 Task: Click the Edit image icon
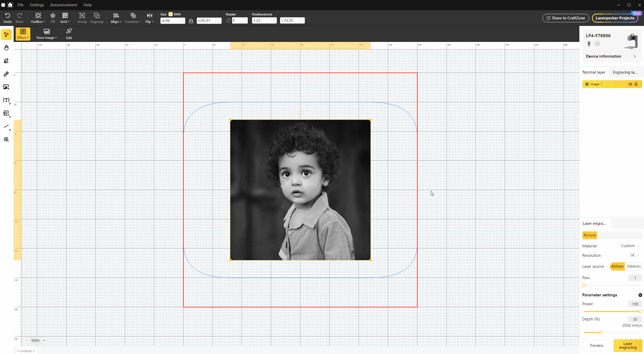[x=69, y=31]
